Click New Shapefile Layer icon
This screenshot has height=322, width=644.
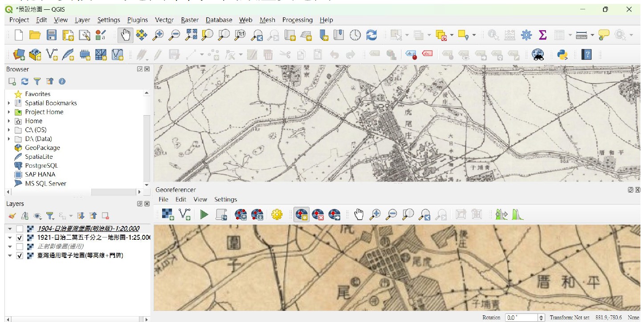pyautogui.click(x=52, y=55)
